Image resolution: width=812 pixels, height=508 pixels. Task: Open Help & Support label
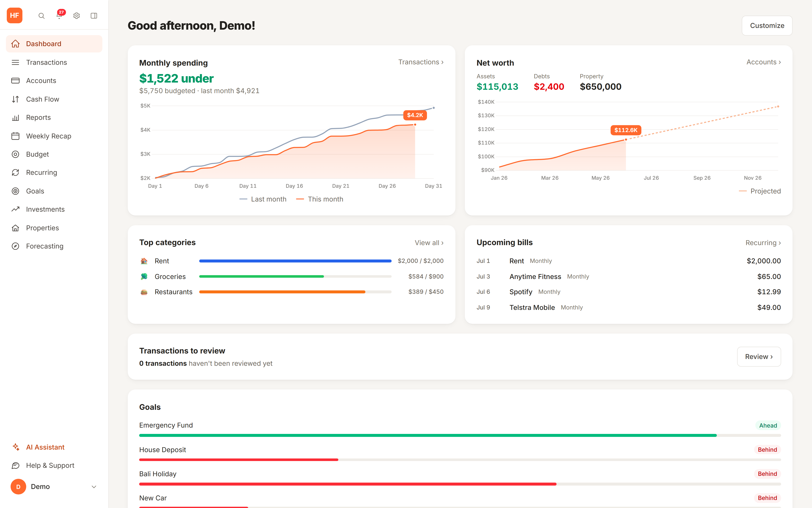(50, 465)
